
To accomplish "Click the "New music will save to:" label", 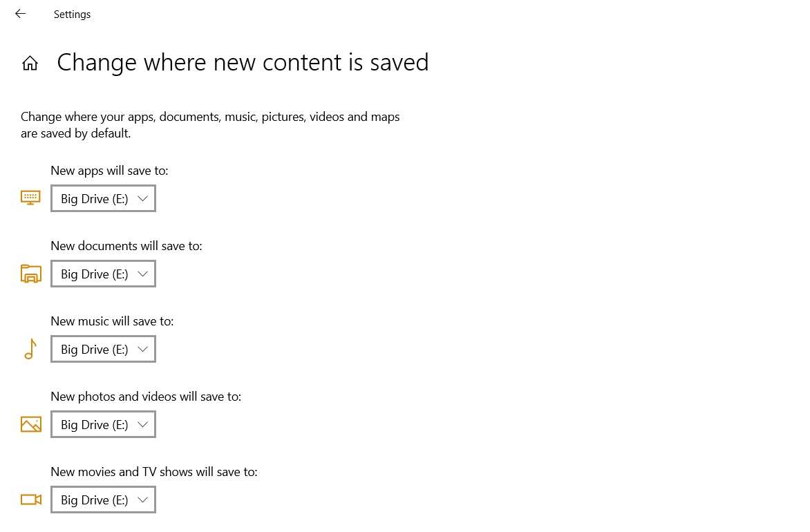I will (x=112, y=321).
